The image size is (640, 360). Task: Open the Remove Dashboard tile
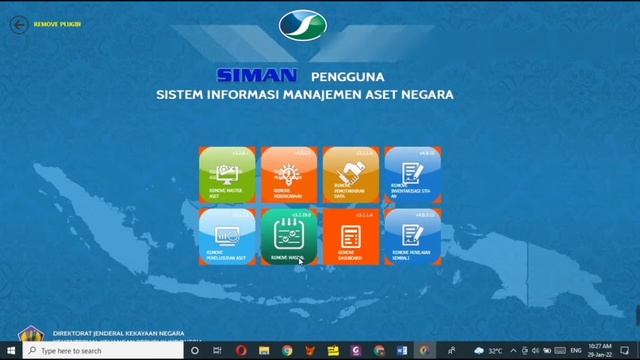coord(351,237)
